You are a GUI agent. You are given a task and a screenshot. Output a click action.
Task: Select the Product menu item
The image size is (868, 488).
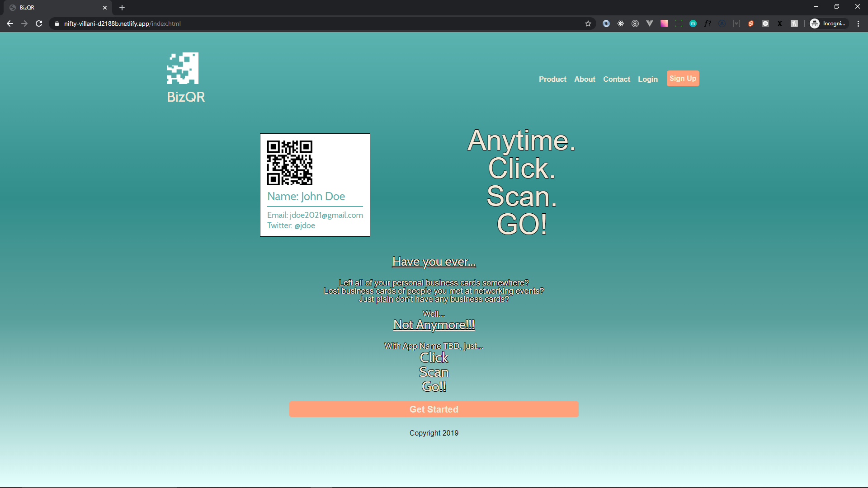[552, 79]
